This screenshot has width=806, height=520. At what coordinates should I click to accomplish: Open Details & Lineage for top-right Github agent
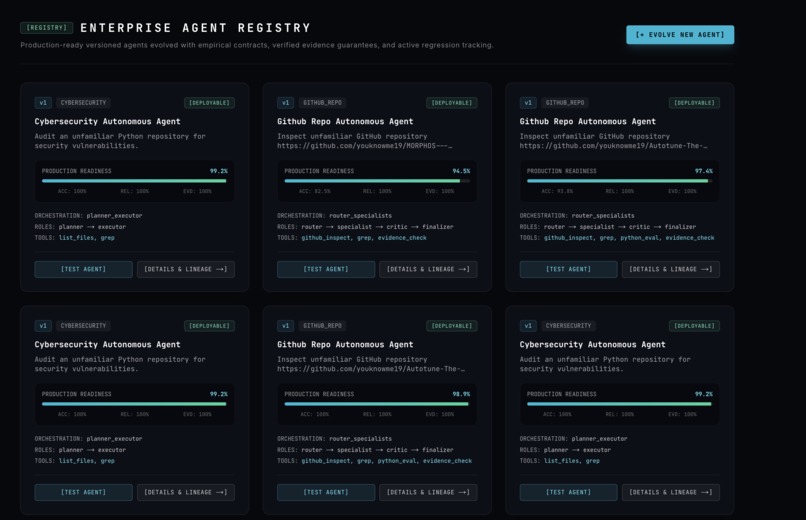[671, 269]
